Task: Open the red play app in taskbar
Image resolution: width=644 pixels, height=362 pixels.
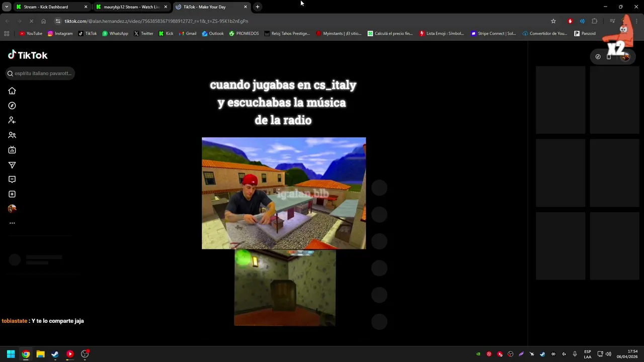Action: coord(70,354)
